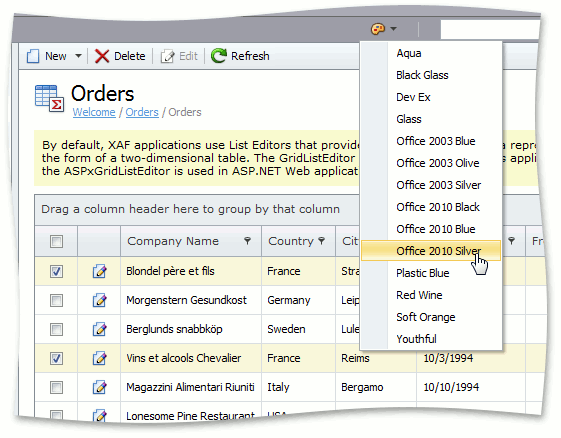Image resolution: width=561 pixels, height=438 pixels.
Task: Click the New document icon
Action: [x=33, y=56]
